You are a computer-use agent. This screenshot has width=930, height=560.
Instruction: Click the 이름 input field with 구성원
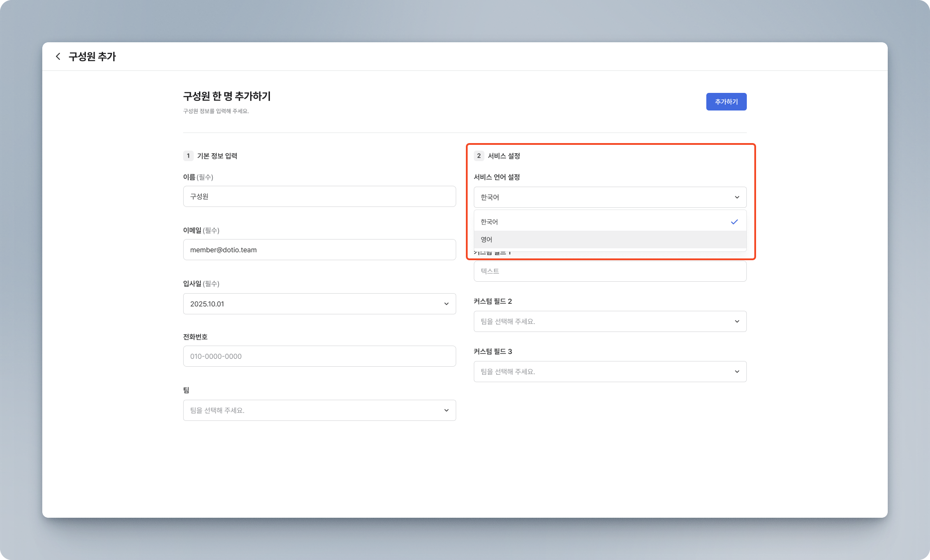coord(319,196)
